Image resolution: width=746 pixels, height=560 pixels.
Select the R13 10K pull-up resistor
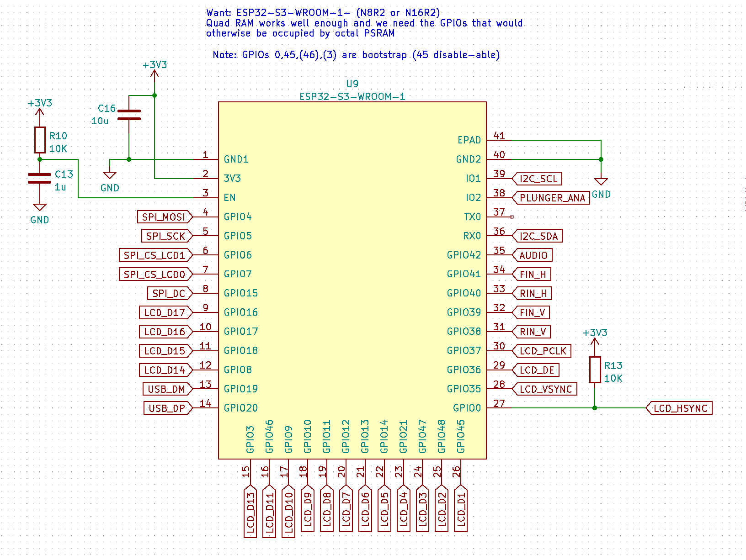[x=594, y=370]
